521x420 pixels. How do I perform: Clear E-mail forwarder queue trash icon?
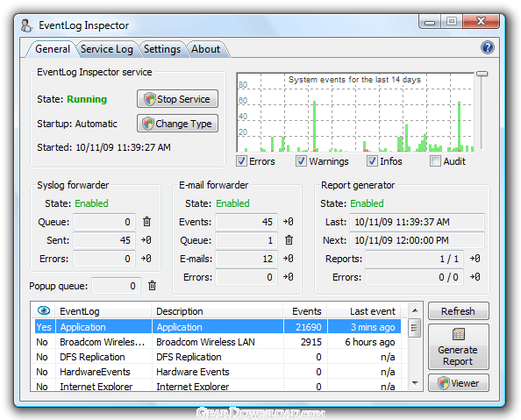point(289,240)
